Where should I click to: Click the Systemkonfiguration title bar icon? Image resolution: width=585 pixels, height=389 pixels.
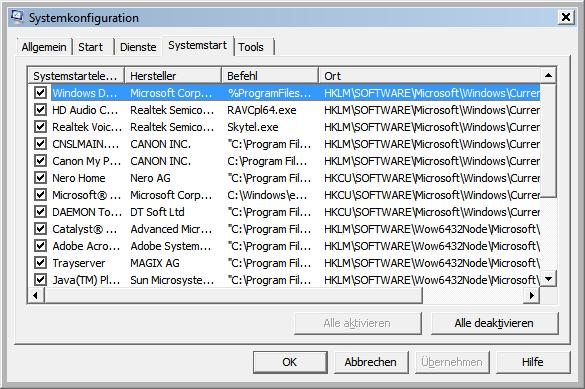pos(17,16)
